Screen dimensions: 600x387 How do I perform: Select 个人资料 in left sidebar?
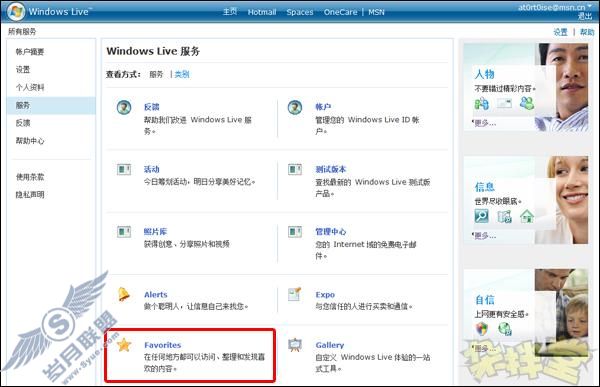pos(30,87)
